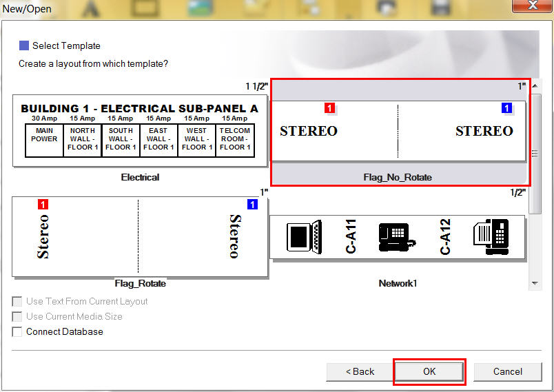Click the computer monitor icon in Network1 template
Viewport: 554px width, 392px height.
click(x=303, y=236)
